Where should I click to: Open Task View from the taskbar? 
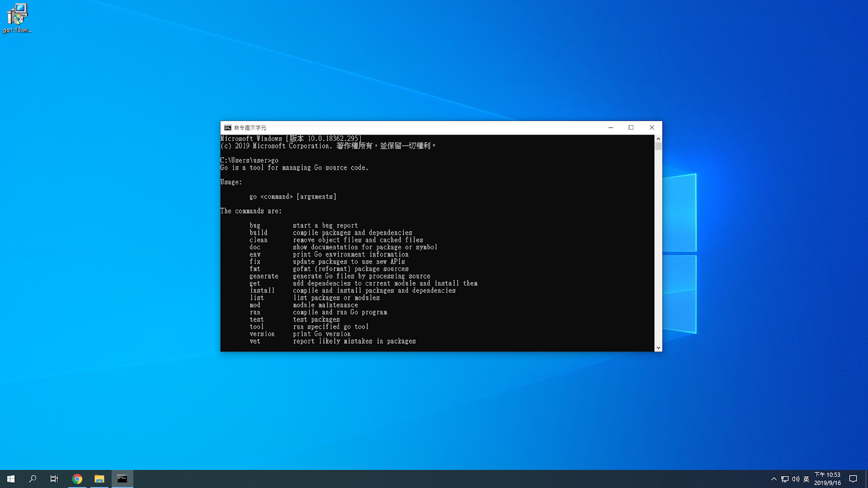click(x=54, y=479)
